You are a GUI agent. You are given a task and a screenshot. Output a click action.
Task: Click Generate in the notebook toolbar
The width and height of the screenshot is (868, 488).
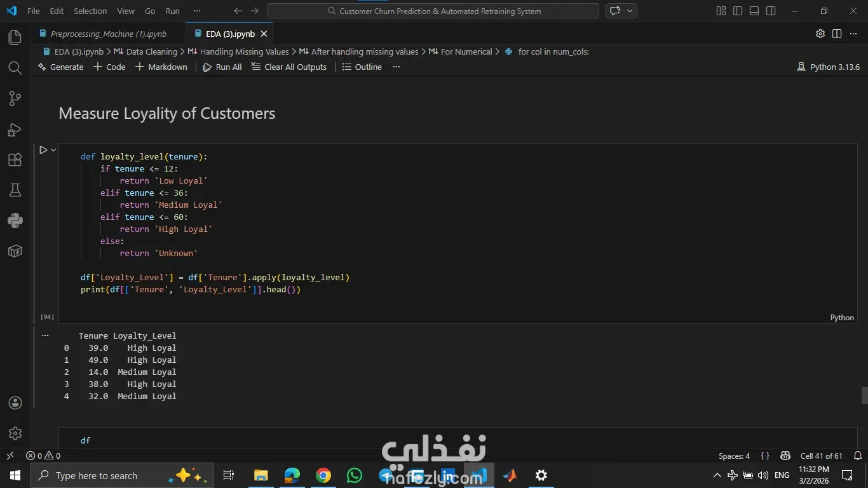(60, 67)
